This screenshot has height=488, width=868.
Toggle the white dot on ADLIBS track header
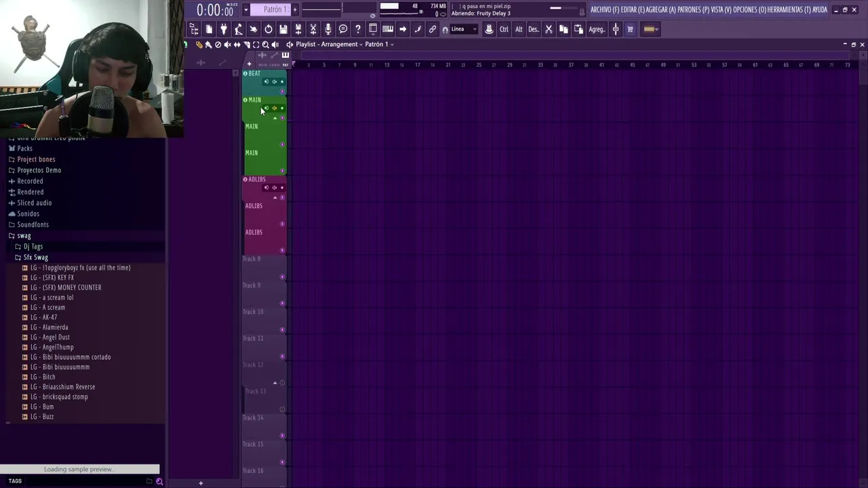(282, 188)
